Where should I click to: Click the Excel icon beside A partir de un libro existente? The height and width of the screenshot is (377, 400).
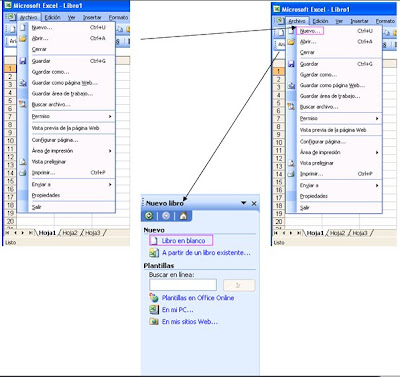(154, 253)
